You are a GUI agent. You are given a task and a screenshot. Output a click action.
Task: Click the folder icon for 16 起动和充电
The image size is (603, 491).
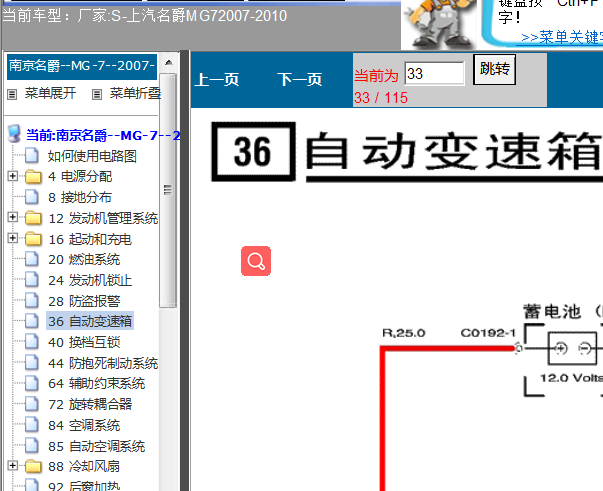(x=33, y=239)
